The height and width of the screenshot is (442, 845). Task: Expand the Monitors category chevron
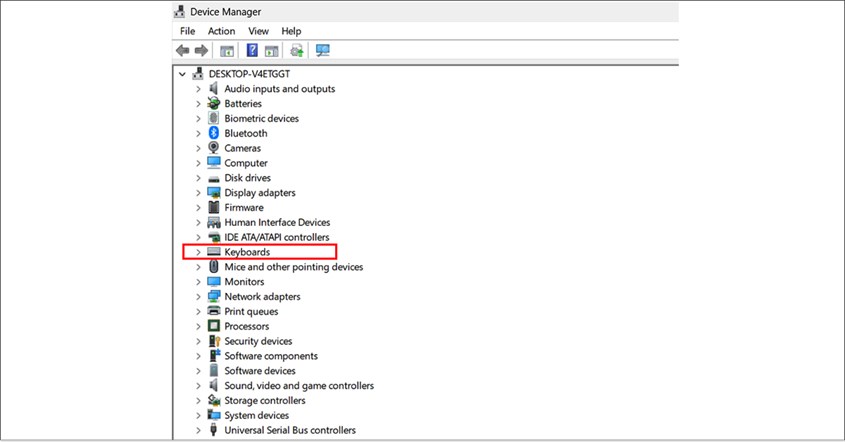[198, 281]
